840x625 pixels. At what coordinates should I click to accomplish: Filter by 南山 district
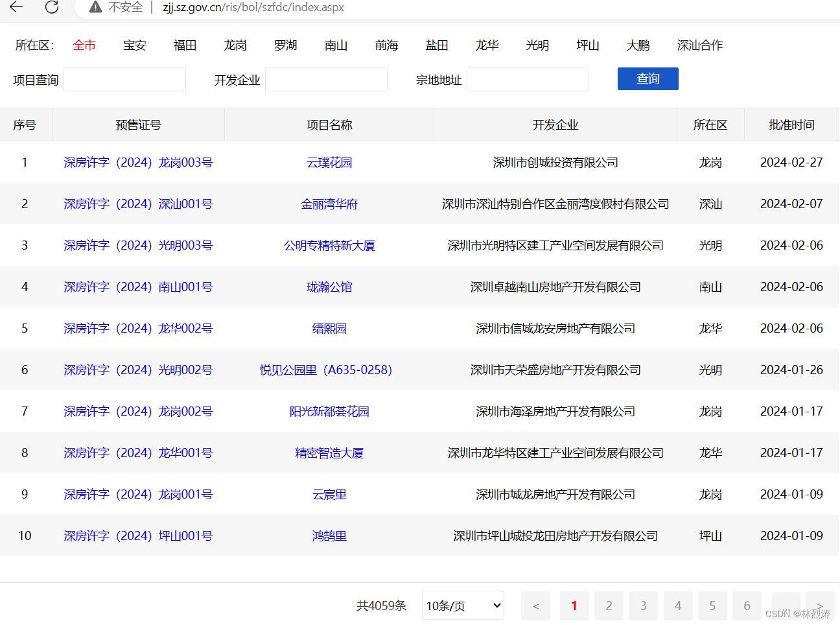click(x=336, y=45)
